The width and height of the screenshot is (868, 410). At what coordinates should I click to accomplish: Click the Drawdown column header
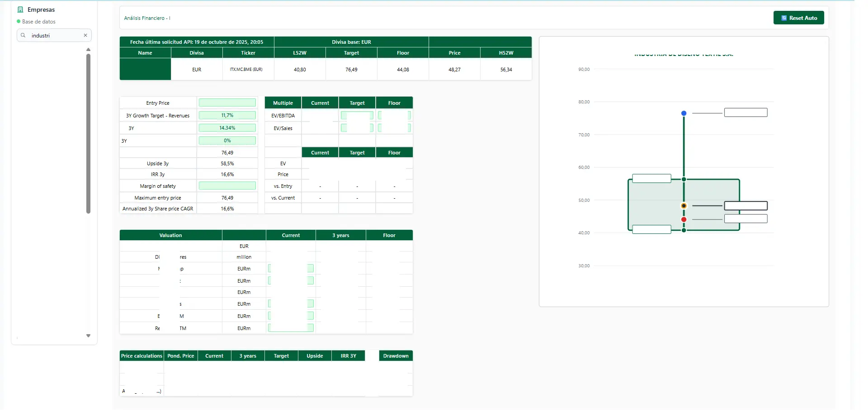click(x=396, y=356)
